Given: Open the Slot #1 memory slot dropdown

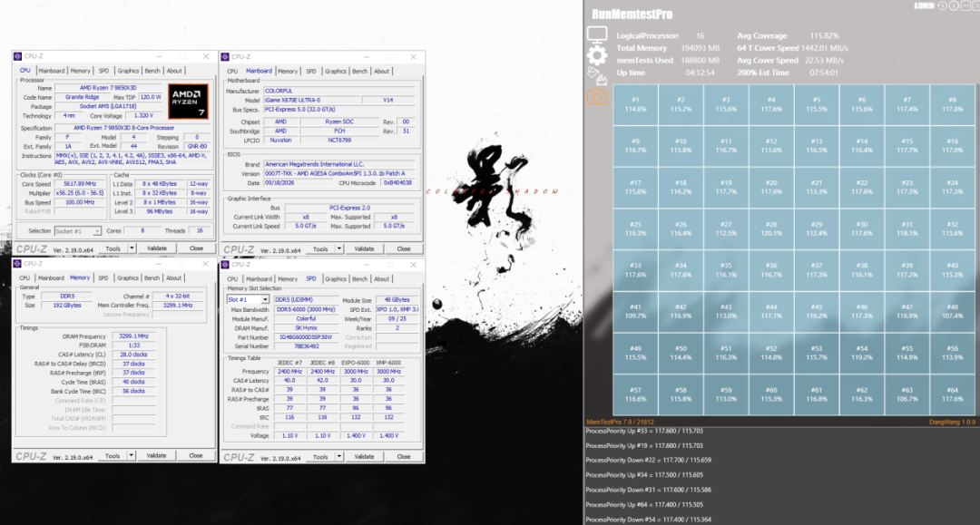Looking at the screenshot, I should [x=248, y=299].
